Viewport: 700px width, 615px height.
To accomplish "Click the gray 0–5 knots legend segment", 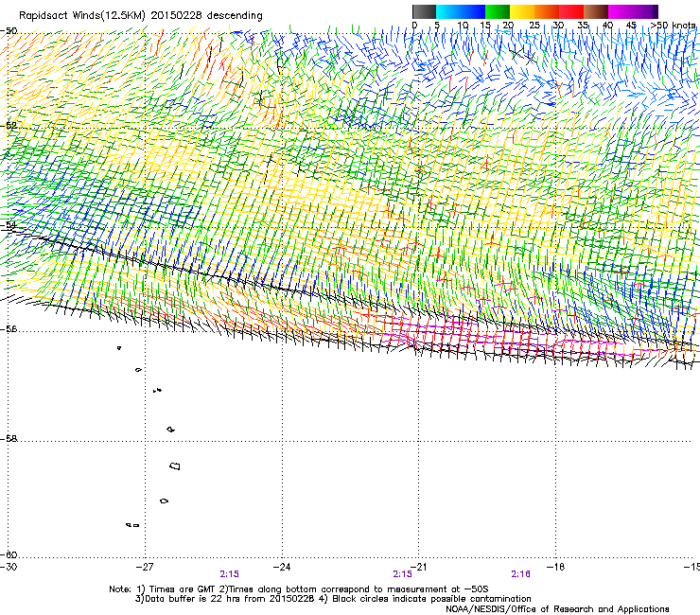I will [424, 11].
